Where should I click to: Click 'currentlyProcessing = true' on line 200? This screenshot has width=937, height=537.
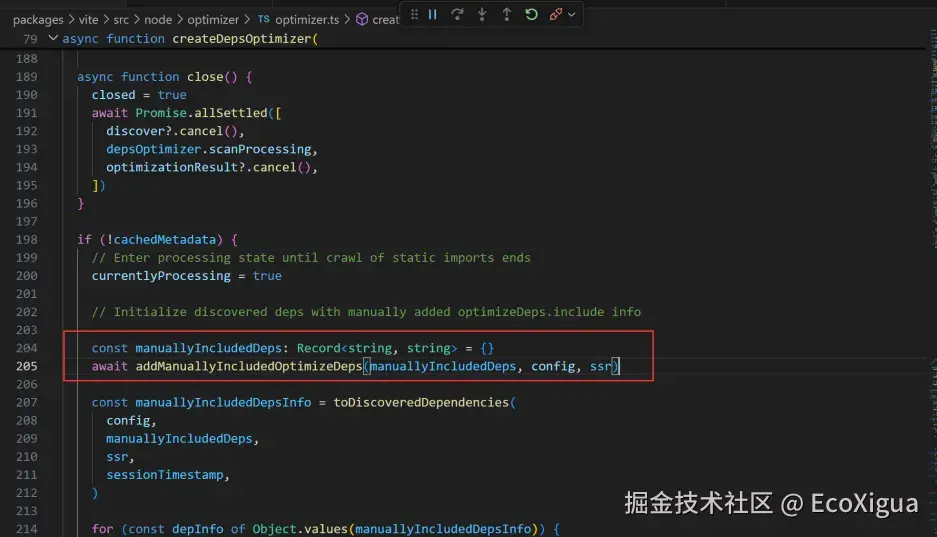click(186, 276)
